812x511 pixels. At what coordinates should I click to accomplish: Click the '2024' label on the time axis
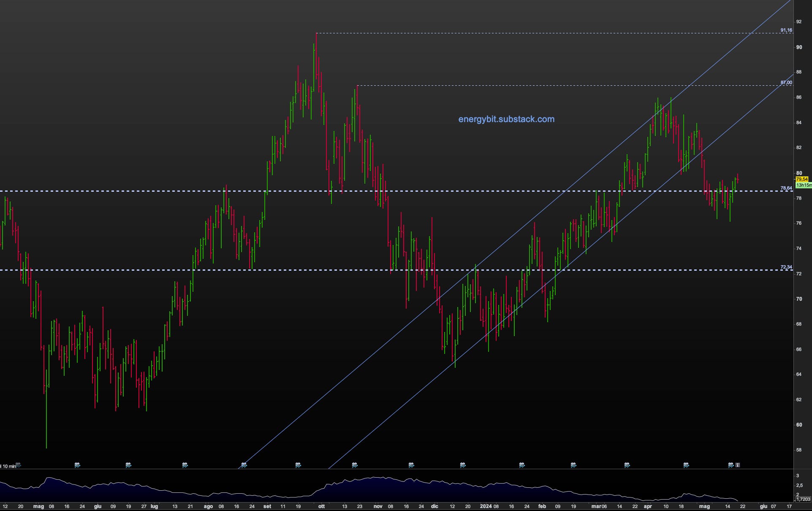(x=486, y=506)
